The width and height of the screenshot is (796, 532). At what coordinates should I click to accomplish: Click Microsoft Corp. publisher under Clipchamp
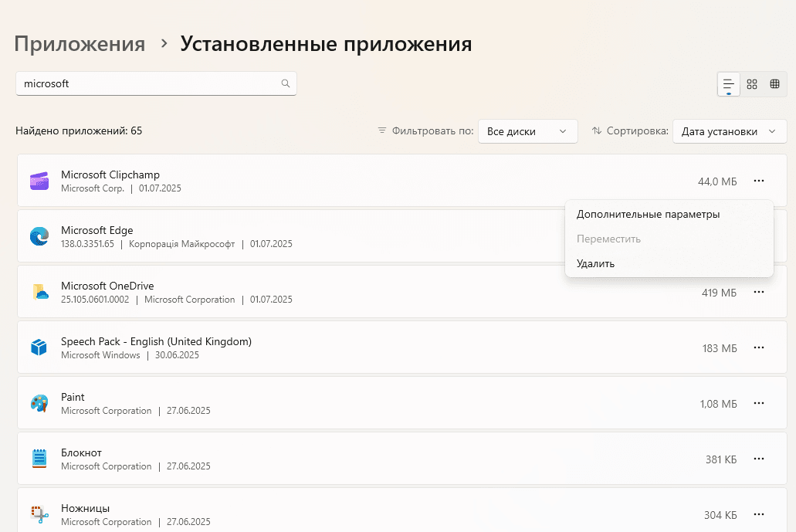coord(93,188)
